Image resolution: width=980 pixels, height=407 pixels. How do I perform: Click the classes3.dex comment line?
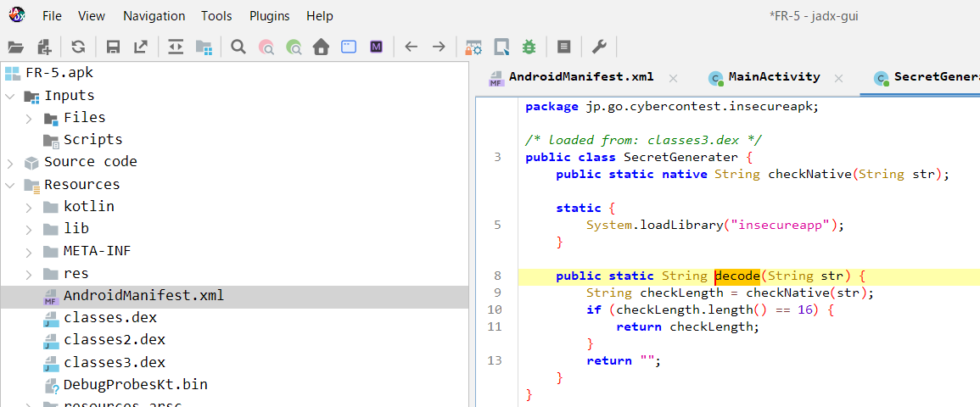pyautogui.click(x=644, y=141)
